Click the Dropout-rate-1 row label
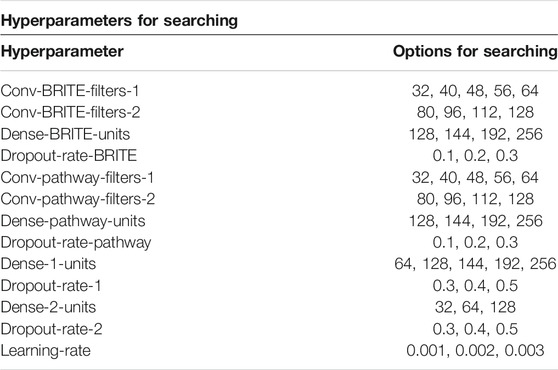 click(51, 286)
